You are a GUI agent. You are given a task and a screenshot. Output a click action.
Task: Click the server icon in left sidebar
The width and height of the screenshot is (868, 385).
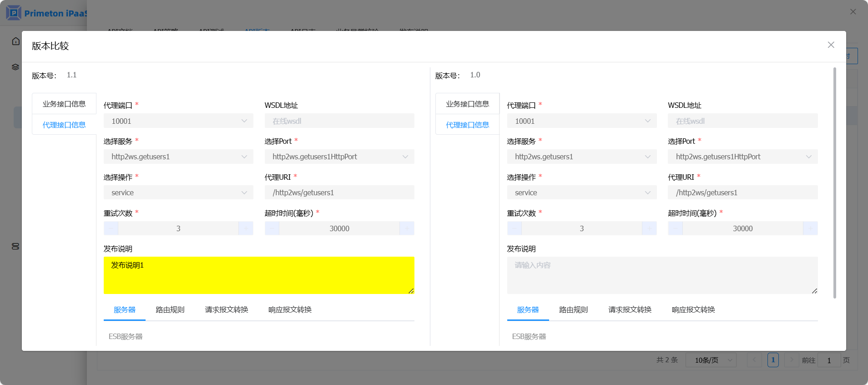(x=15, y=246)
